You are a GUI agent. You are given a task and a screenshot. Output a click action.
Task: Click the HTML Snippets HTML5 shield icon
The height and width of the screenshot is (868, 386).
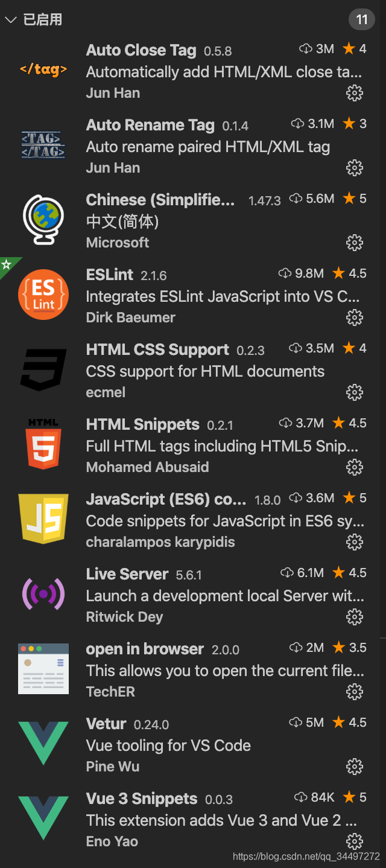(43, 444)
